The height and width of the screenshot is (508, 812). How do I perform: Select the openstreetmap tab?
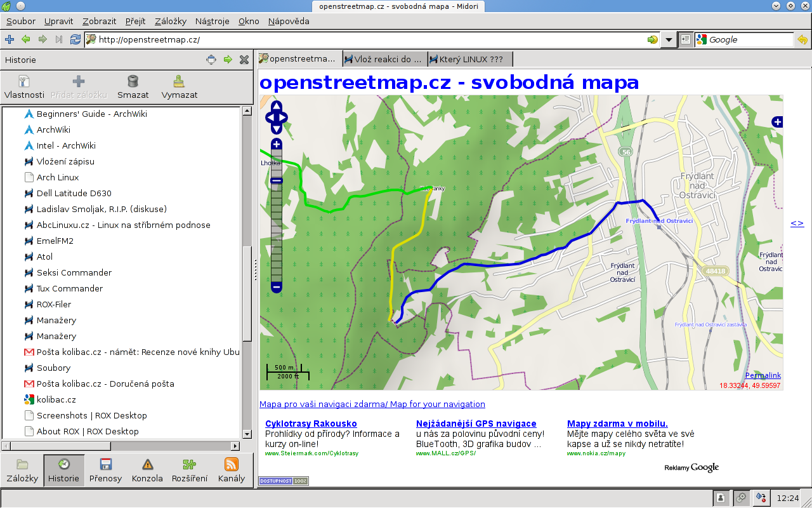tap(299, 59)
